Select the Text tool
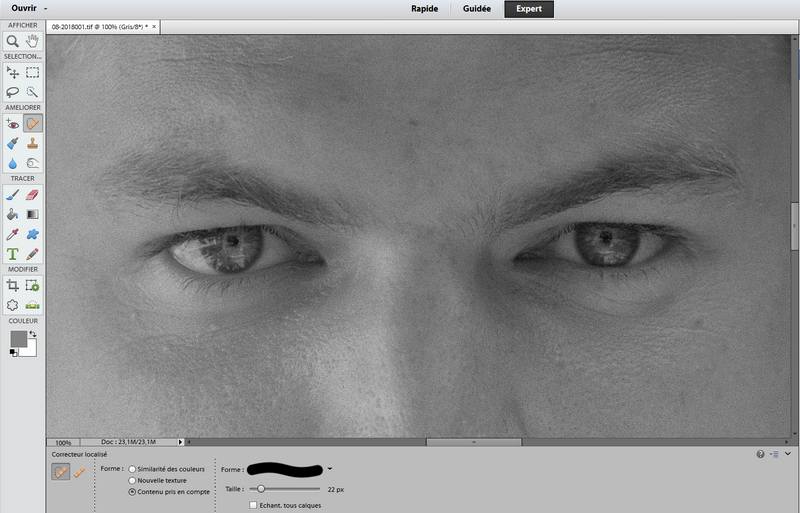 pos(13,253)
